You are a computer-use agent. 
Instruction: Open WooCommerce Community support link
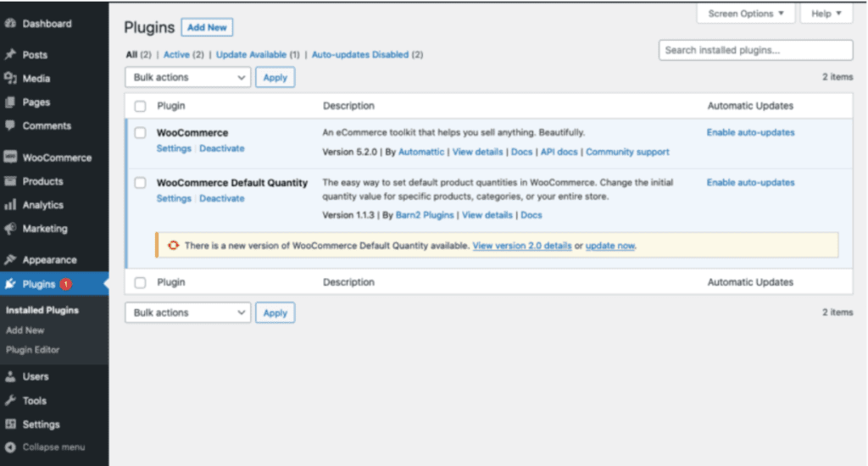pos(627,152)
